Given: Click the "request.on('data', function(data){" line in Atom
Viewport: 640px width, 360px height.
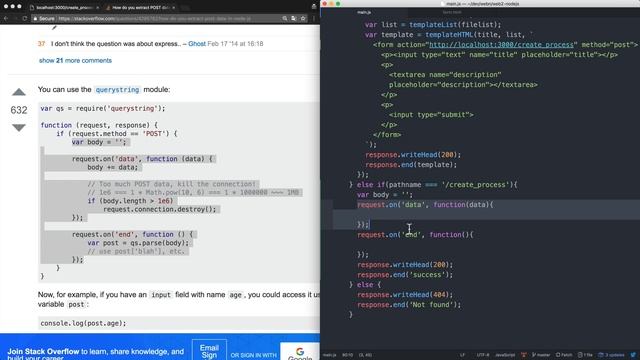Looking at the screenshot, I should 425,205.
